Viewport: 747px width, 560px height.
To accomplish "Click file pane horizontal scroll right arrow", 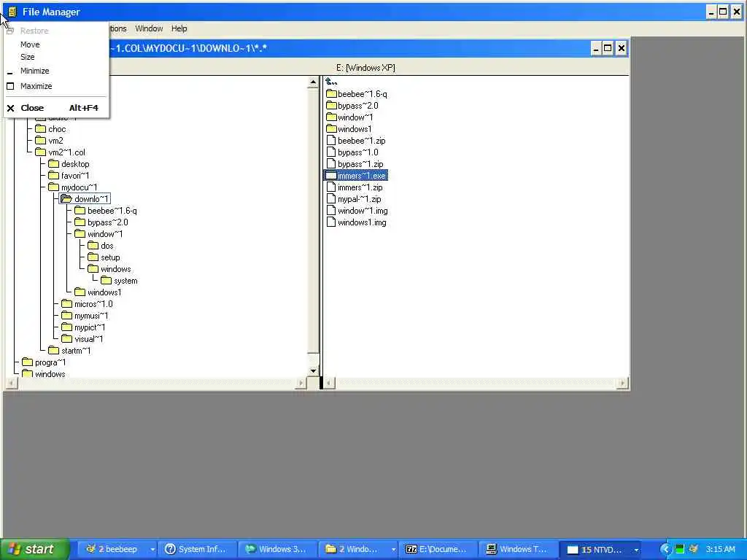I will click(x=622, y=383).
